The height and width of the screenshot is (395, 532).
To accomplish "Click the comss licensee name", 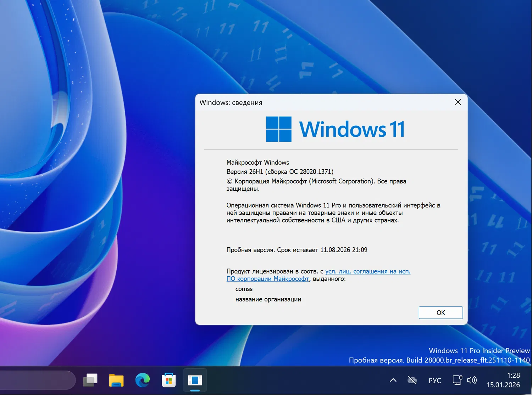I will (x=244, y=289).
